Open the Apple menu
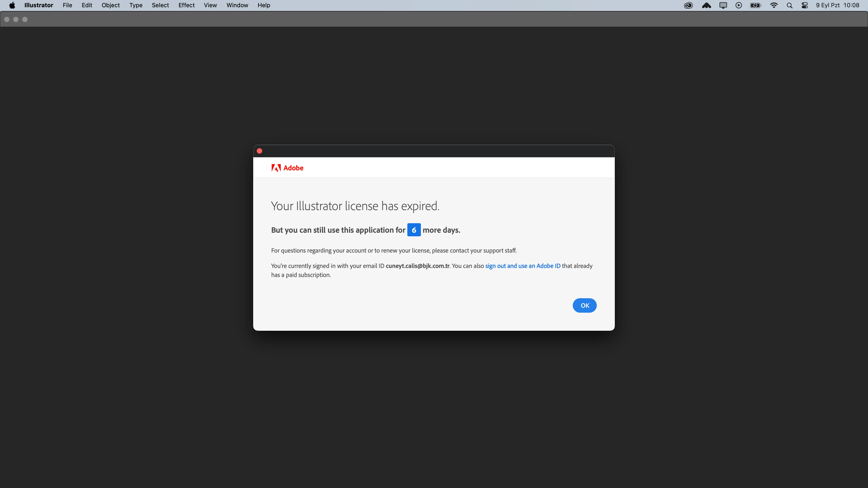Screen dimensions: 868x488 (12, 5)
